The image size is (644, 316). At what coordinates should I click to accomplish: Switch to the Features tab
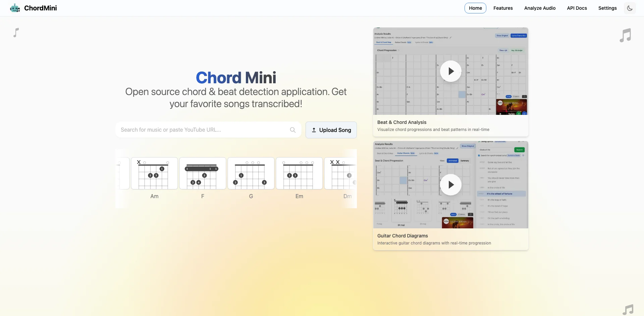point(503,8)
